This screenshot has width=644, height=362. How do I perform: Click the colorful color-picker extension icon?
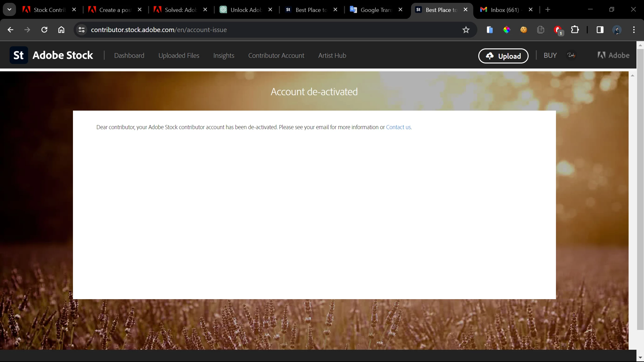[507, 30]
